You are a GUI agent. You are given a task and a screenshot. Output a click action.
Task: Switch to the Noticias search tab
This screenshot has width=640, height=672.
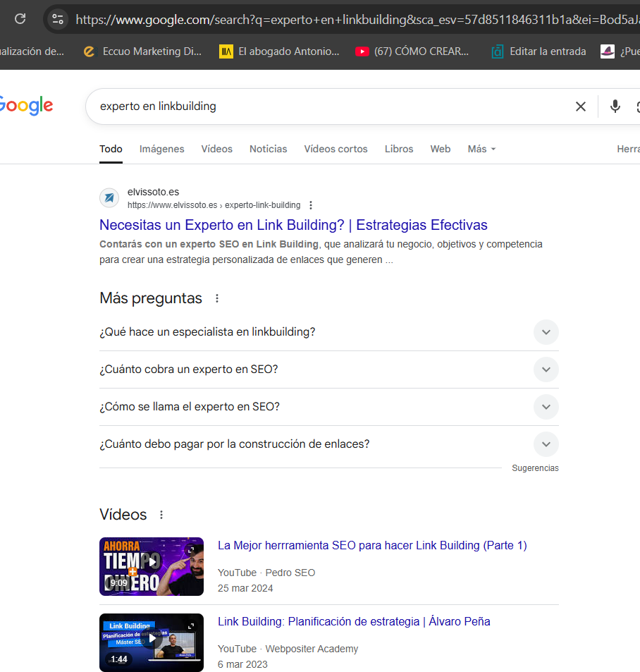coord(268,149)
